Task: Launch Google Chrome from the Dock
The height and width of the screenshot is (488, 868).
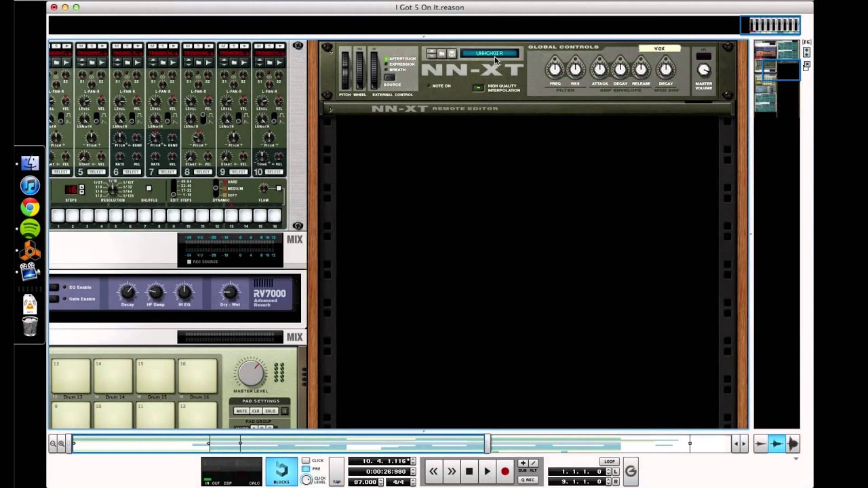Action: (x=30, y=207)
